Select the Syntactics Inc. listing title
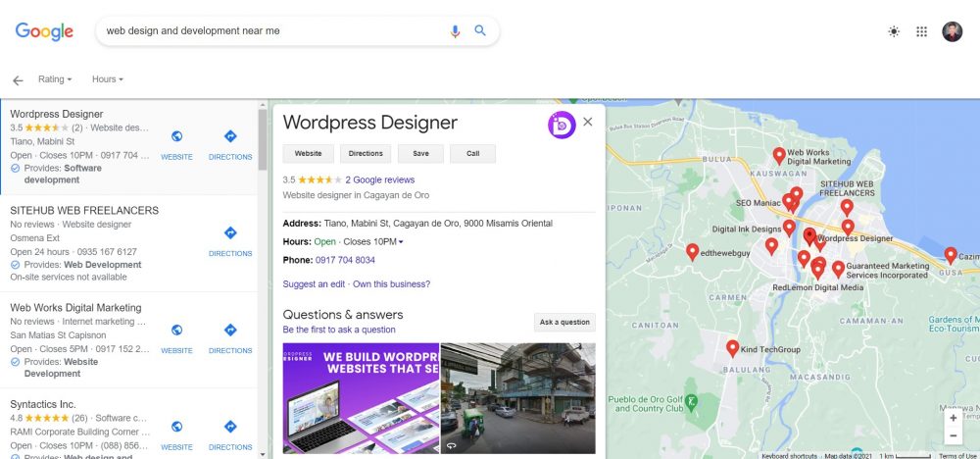 click(x=43, y=405)
